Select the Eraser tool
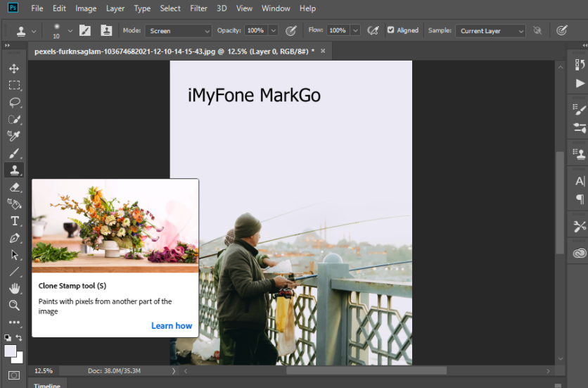 [14, 187]
